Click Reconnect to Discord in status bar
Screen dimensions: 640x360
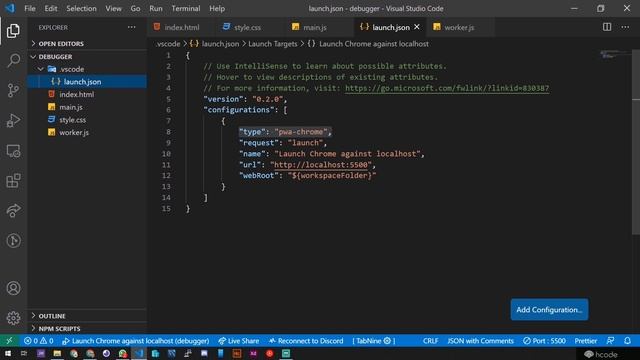(x=306, y=341)
